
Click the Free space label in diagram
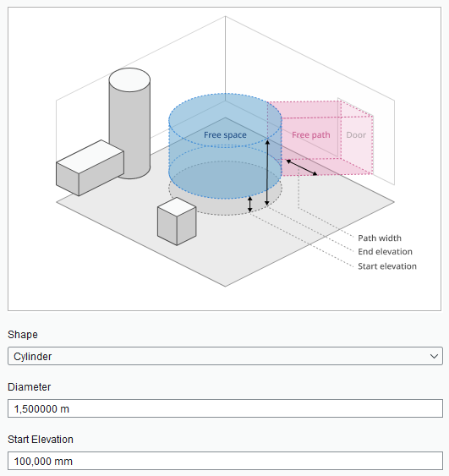225,135
